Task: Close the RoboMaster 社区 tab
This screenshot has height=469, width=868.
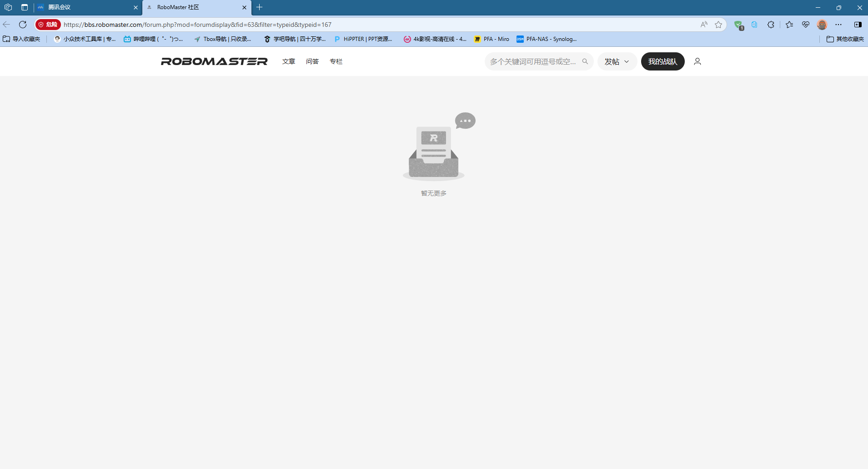Action: (244, 7)
